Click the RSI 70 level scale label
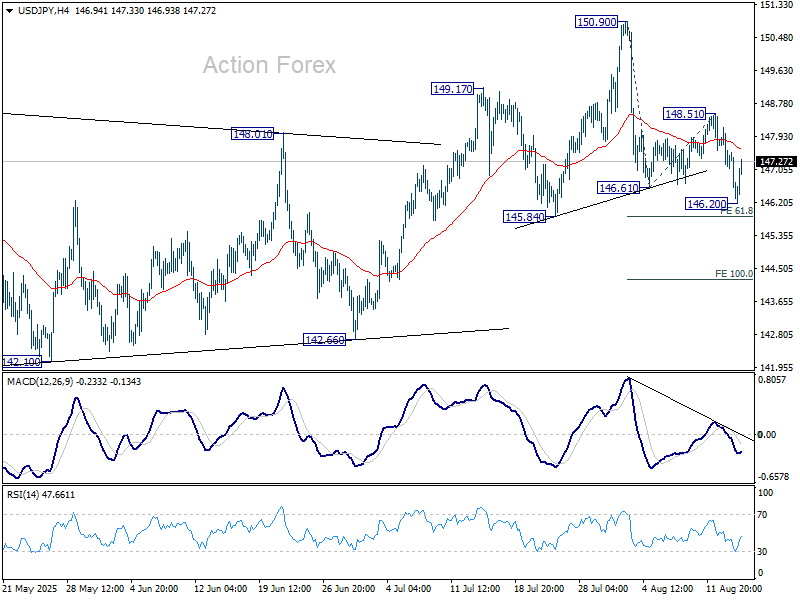The image size is (800, 600). click(762, 515)
